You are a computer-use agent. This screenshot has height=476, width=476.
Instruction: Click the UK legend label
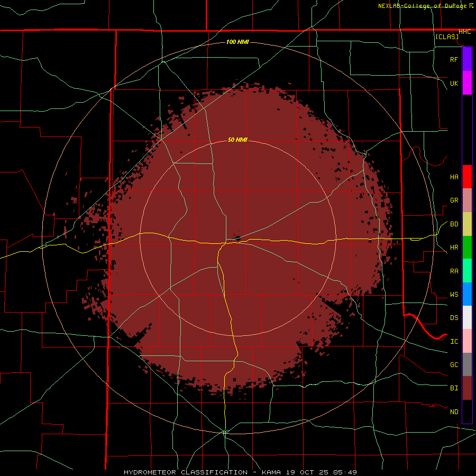point(454,83)
